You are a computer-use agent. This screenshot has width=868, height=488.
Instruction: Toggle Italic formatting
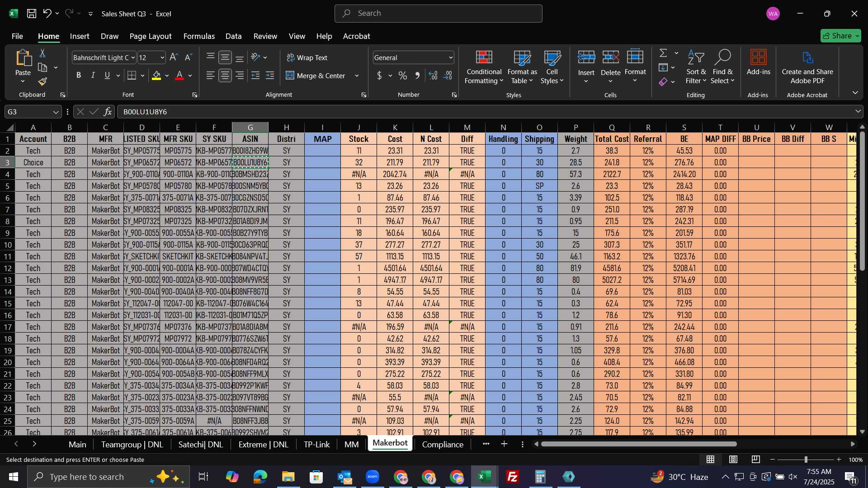point(93,75)
